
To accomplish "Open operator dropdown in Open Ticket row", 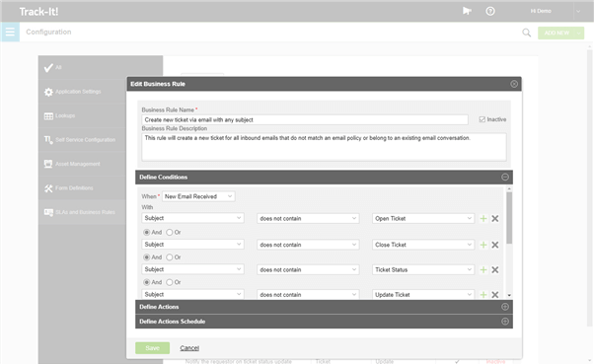I will [308, 218].
